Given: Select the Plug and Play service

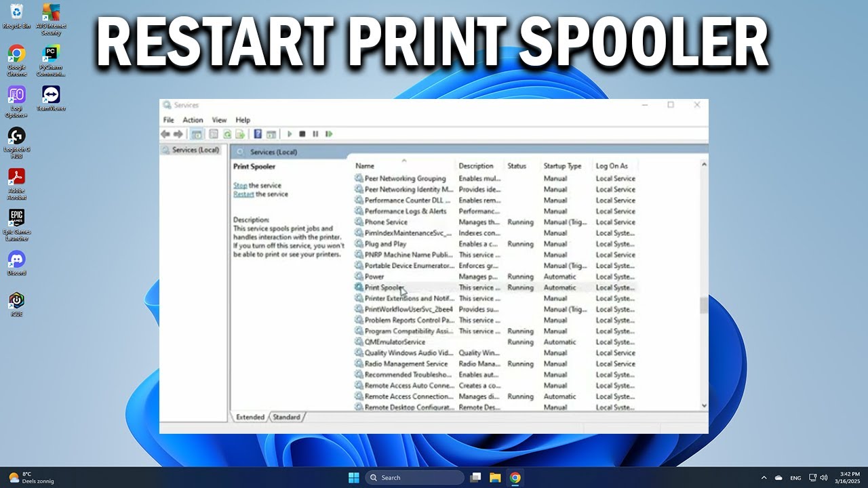Looking at the screenshot, I should point(495,244).
